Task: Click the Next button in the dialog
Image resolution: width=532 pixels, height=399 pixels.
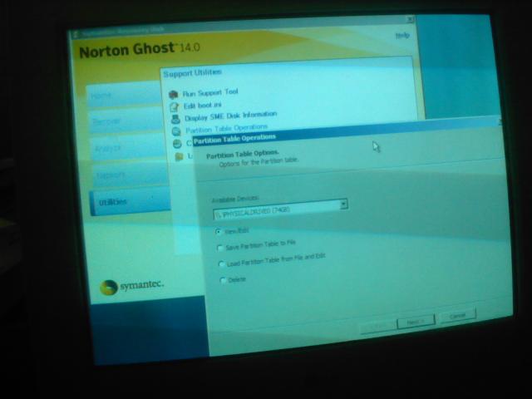Action: (x=416, y=321)
